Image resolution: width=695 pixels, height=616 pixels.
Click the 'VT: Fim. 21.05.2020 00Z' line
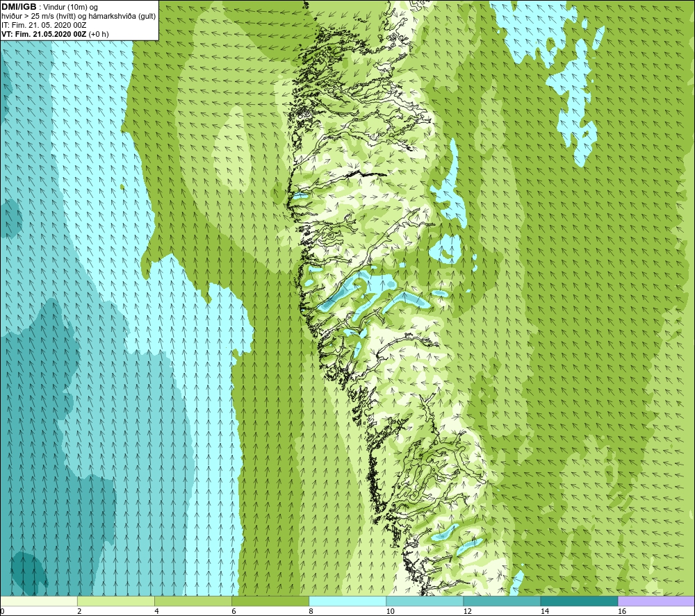[44, 34]
